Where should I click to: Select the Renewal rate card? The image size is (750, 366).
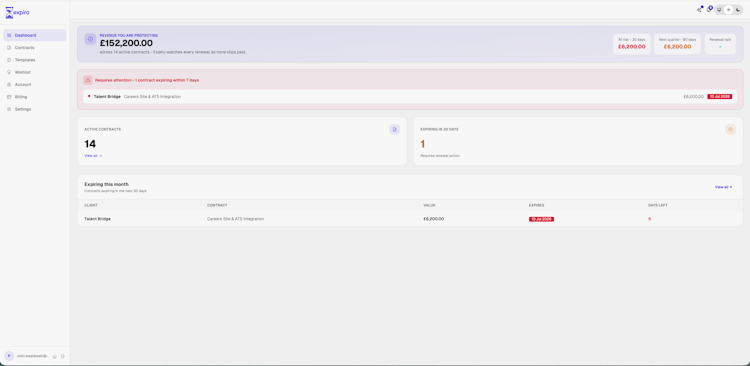tap(720, 44)
